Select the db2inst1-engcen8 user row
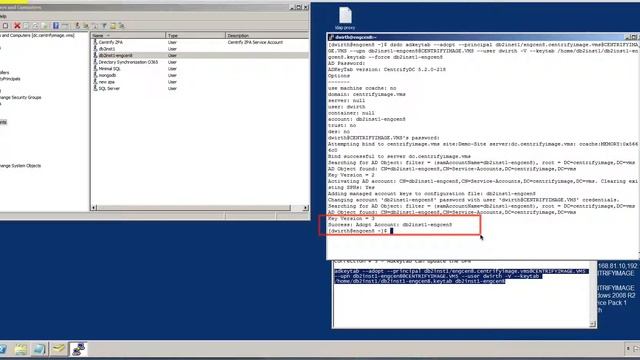The width and height of the screenshot is (640, 360). [x=200, y=55]
